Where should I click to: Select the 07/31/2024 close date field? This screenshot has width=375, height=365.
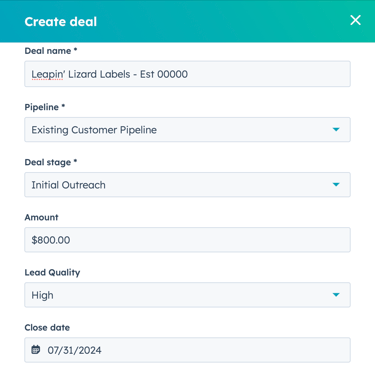click(187, 350)
